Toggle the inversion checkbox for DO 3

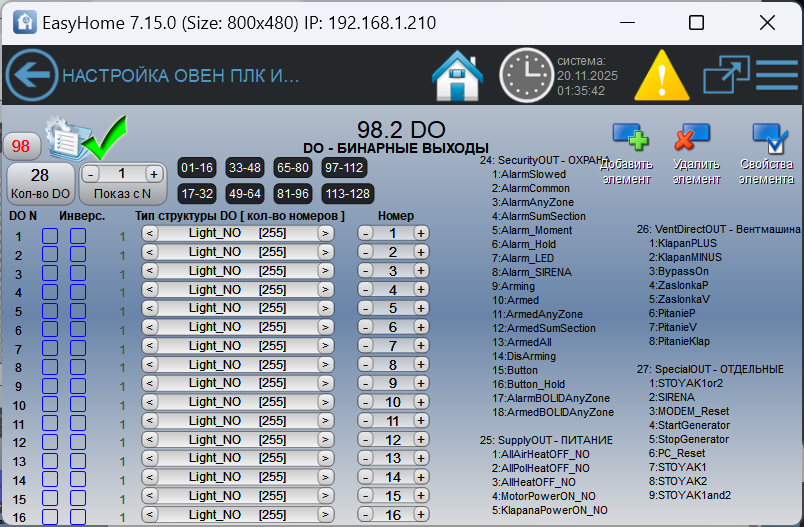click(78, 274)
